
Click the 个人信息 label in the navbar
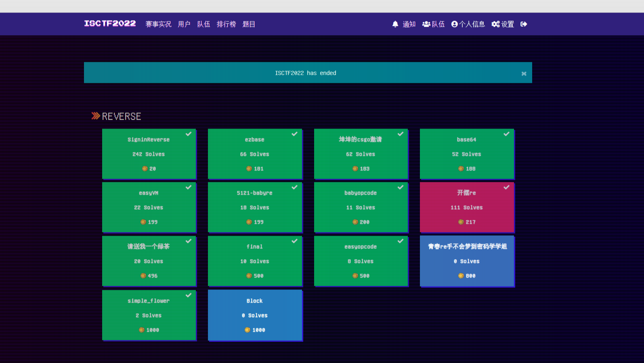pyautogui.click(x=472, y=24)
